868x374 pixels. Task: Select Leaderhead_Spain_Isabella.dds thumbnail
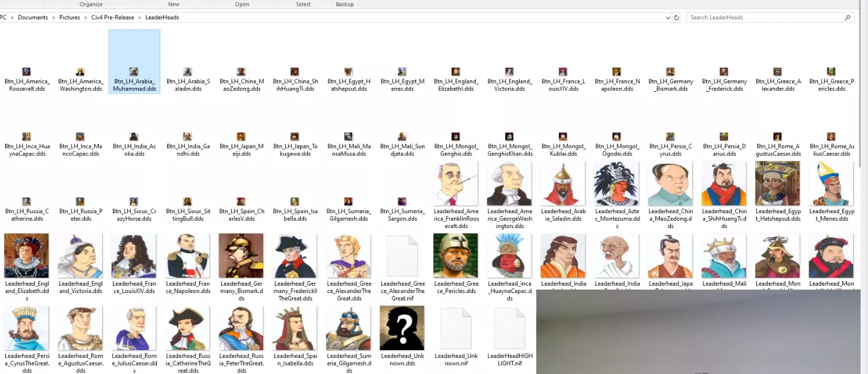[x=295, y=328]
